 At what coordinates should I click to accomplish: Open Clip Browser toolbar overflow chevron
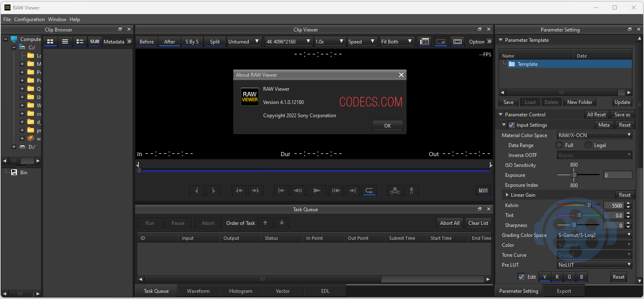tap(129, 41)
